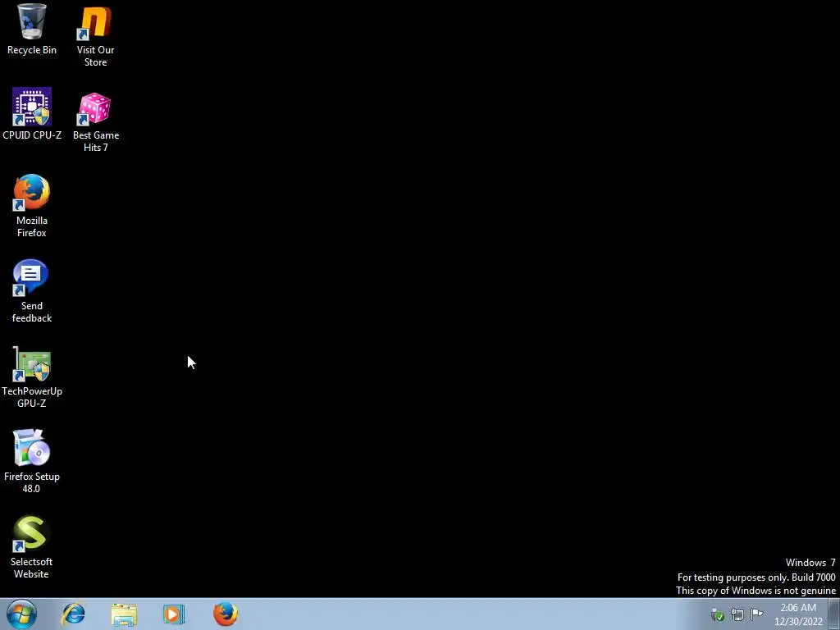Click the Show desktop button strip
The width and height of the screenshot is (840, 630).
[x=834, y=614]
